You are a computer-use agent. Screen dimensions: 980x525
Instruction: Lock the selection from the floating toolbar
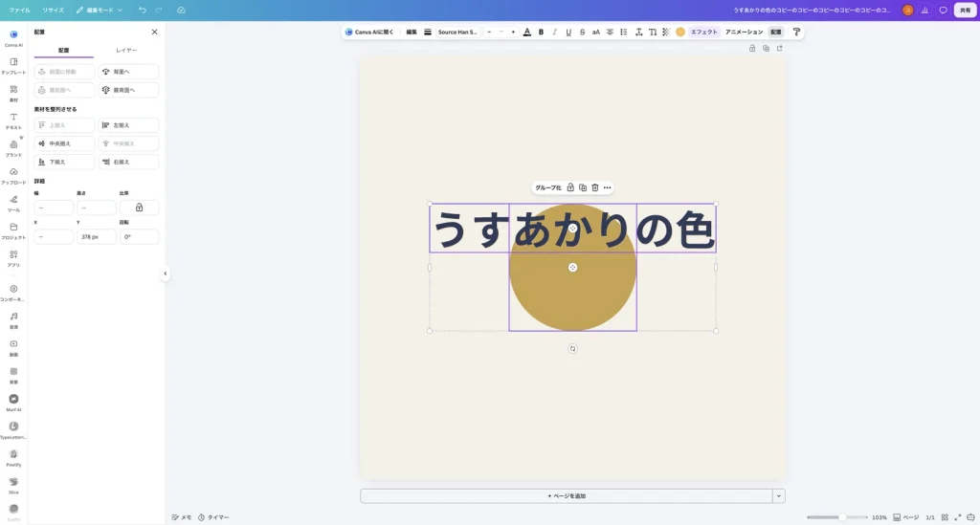pos(570,187)
